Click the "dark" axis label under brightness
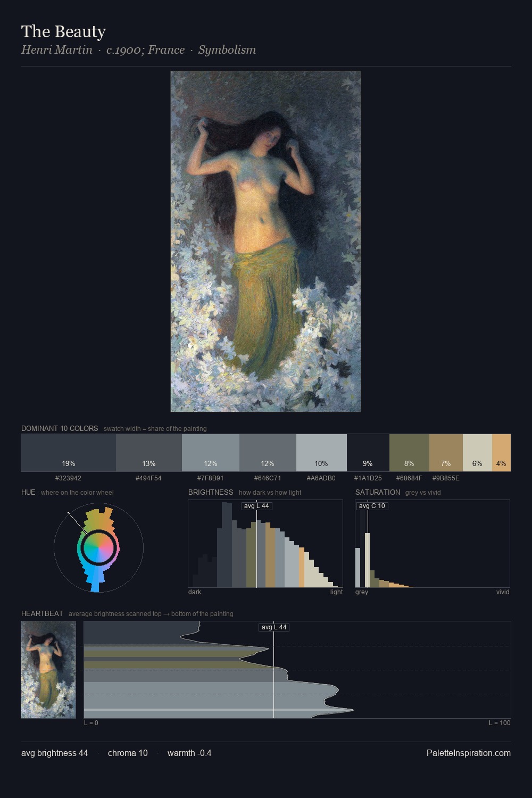 (x=195, y=592)
